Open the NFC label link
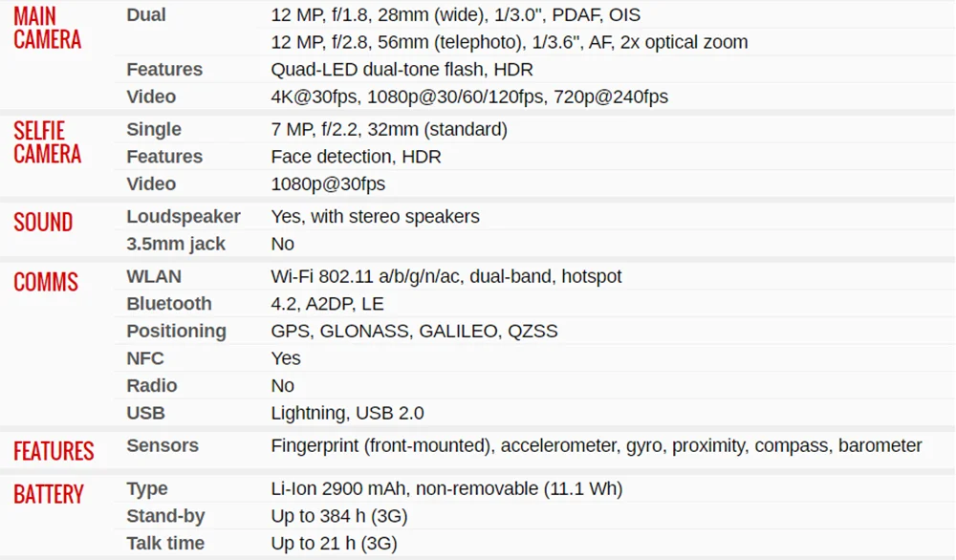 click(145, 358)
